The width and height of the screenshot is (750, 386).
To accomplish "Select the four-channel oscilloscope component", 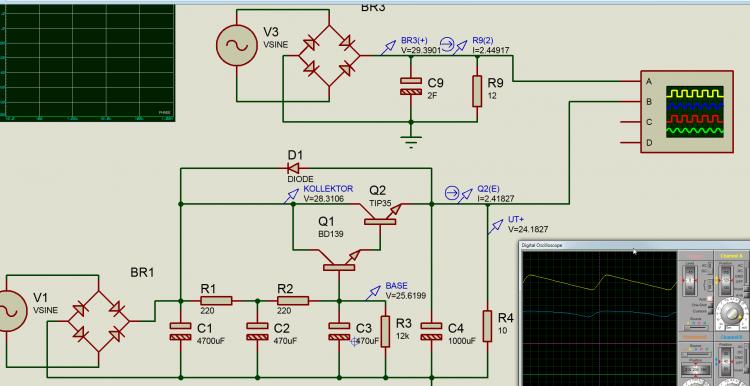I will 687,112.
